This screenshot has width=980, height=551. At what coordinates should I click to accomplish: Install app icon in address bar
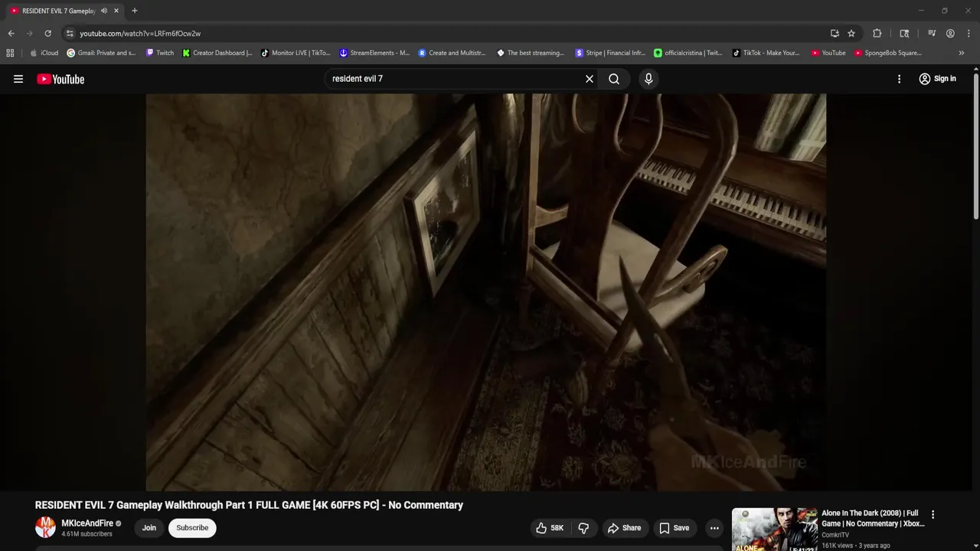tap(835, 34)
